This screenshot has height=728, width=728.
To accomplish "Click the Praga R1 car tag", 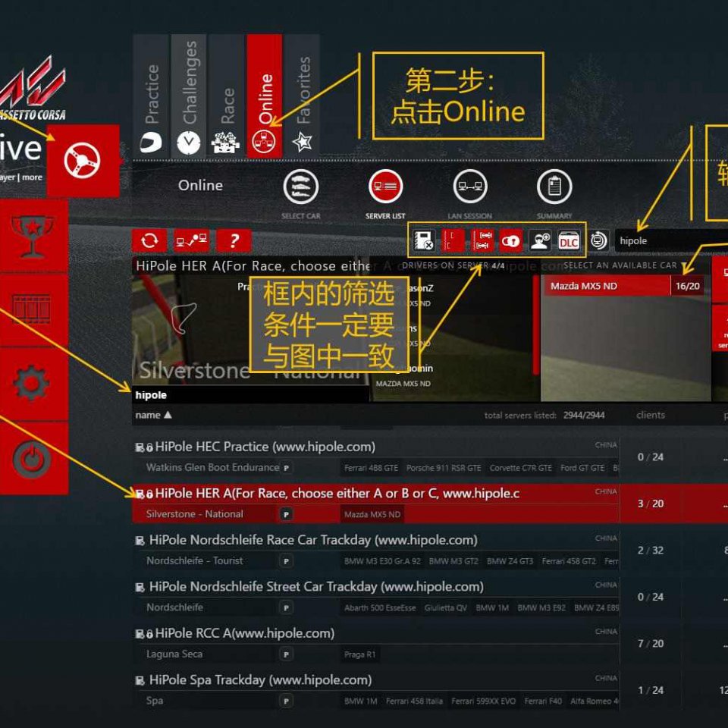I will pyautogui.click(x=359, y=654).
